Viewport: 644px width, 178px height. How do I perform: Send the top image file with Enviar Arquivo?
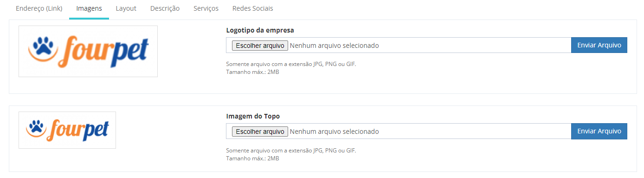pyautogui.click(x=599, y=131)
